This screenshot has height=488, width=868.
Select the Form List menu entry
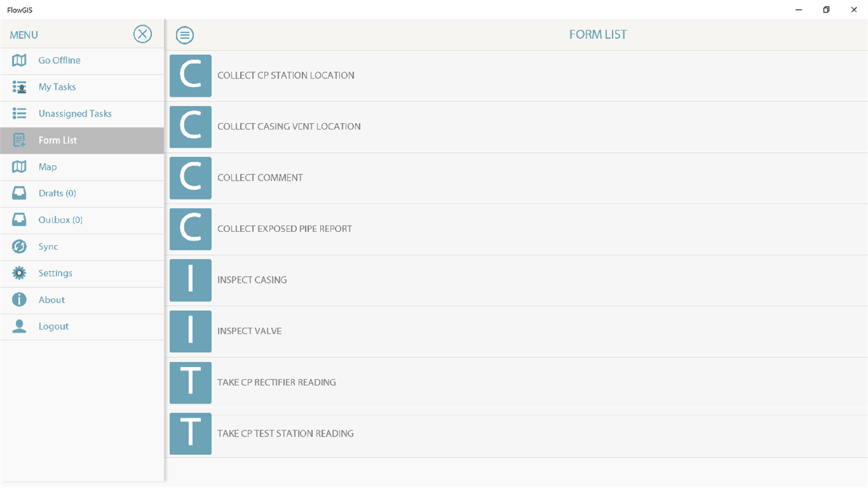click(x=82, y=141)
